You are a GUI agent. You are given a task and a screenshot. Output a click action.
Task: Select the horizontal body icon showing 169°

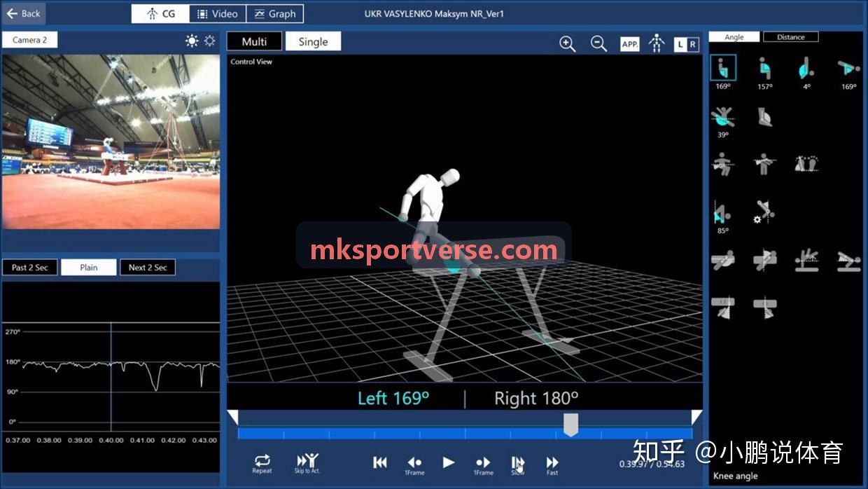(x=848, y=69)
